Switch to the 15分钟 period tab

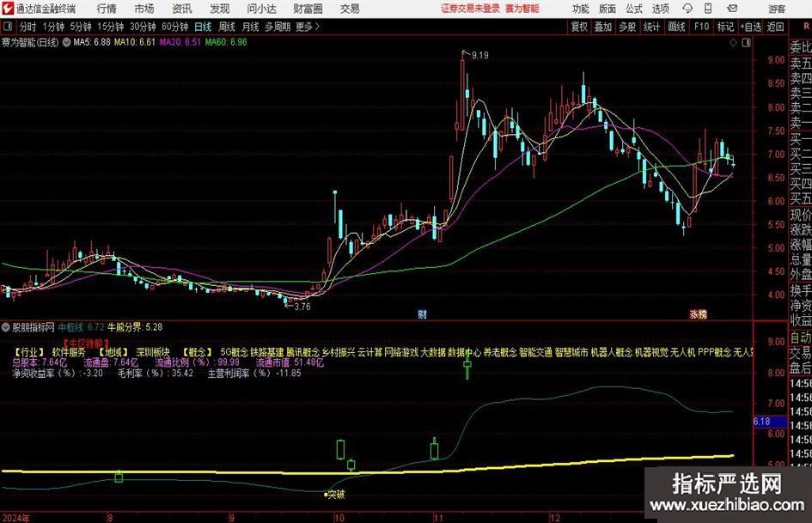(111, 27)
